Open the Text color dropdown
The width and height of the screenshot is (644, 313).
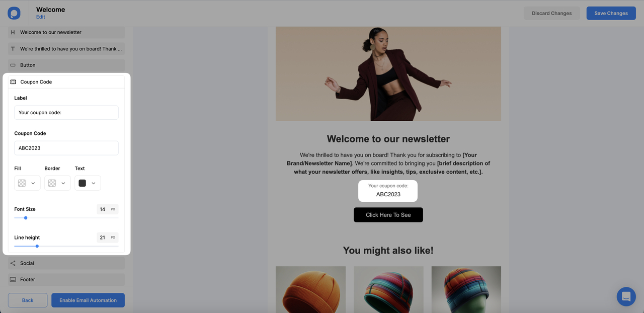pos(88,183)
